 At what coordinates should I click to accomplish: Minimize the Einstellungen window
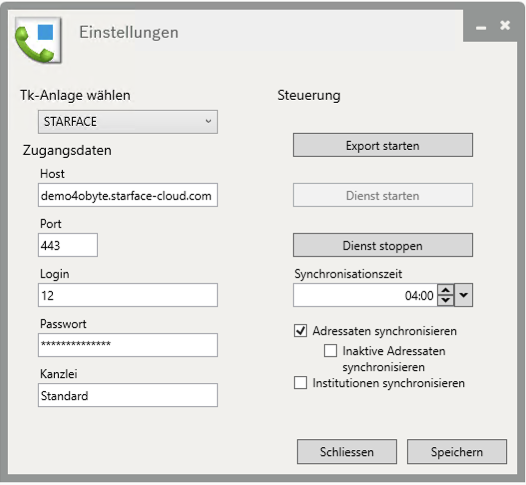(x=481, y=28)
